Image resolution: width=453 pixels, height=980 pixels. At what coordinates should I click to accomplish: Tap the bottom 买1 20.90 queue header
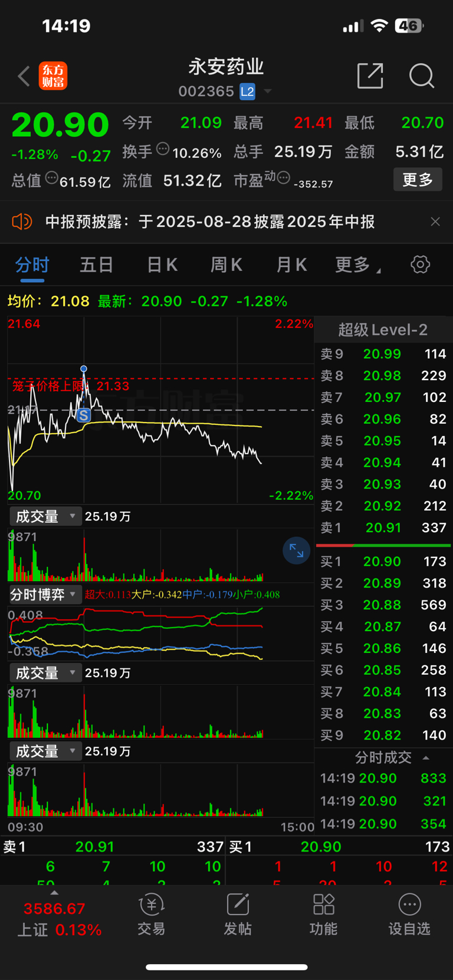pyautogui.click(x=340, y=847)
